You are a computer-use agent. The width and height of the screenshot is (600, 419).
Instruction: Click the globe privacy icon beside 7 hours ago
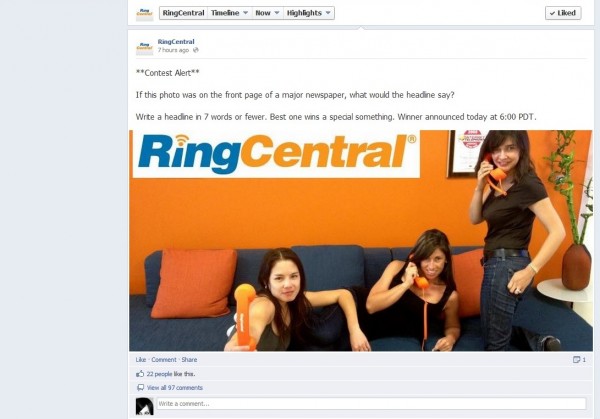pos(196,50)
